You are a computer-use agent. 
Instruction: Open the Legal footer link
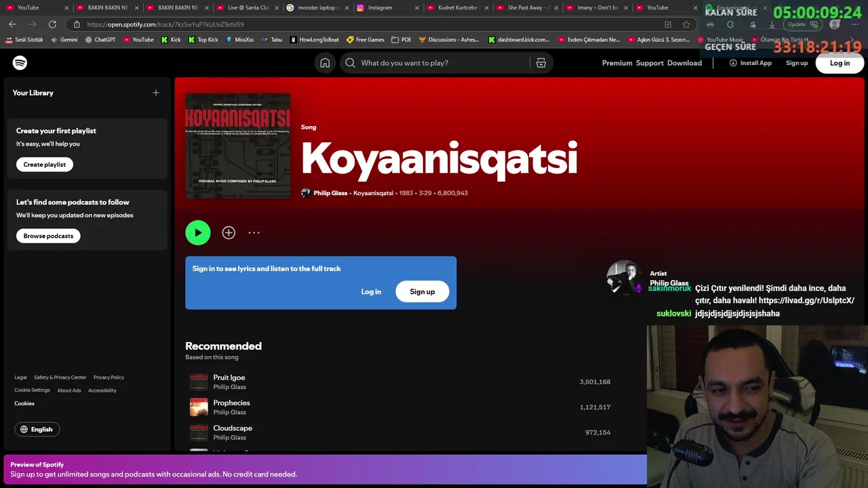[21, 378]
